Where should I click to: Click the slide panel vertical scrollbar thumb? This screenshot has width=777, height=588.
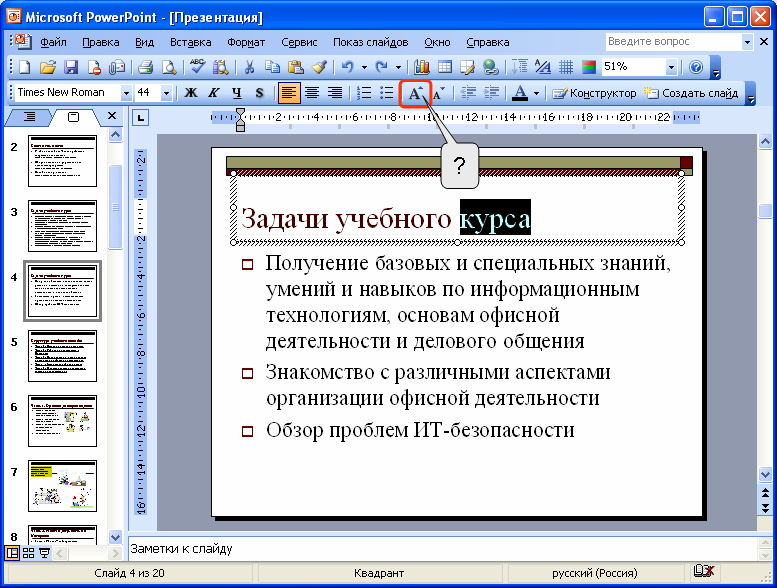[115, 207]
